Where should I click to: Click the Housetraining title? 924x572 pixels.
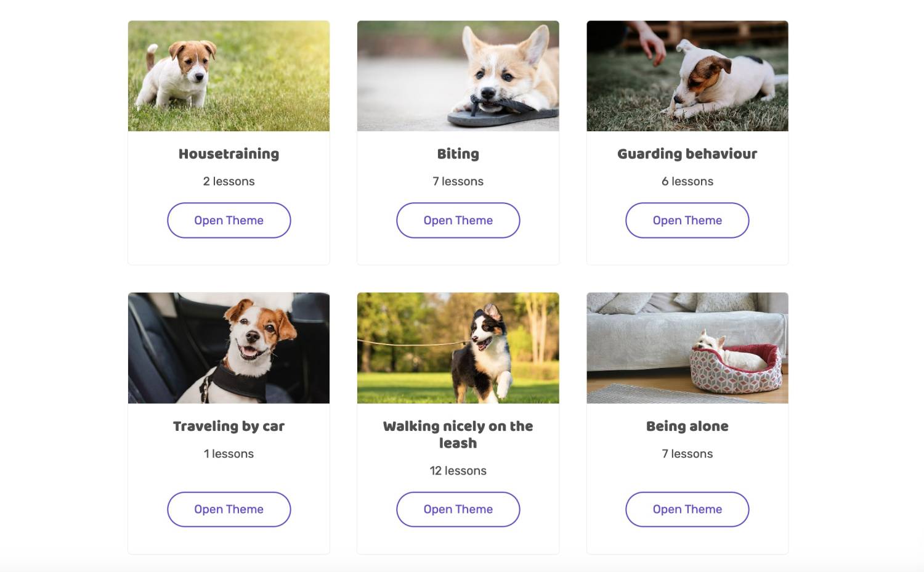(229, 153)
